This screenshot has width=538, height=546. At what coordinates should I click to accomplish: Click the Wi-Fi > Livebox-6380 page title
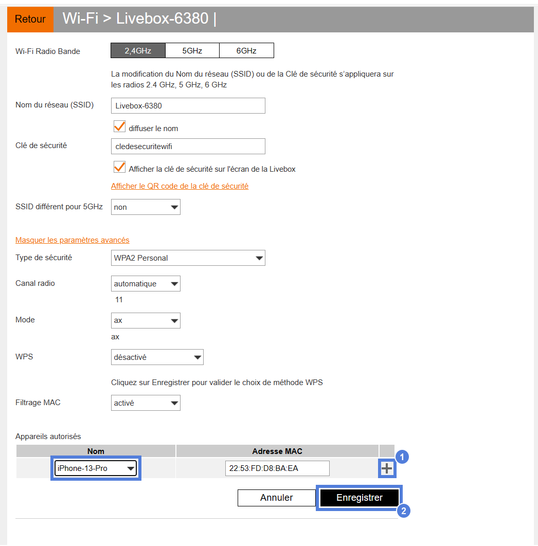click(x=135, y=18)
